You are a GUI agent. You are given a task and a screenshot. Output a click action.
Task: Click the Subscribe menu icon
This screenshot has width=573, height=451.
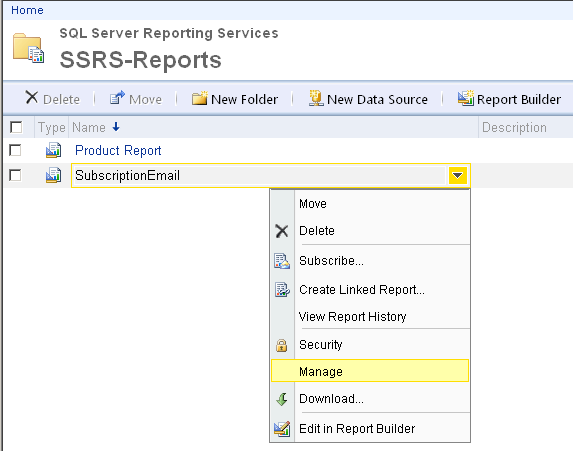click(282, 261)
